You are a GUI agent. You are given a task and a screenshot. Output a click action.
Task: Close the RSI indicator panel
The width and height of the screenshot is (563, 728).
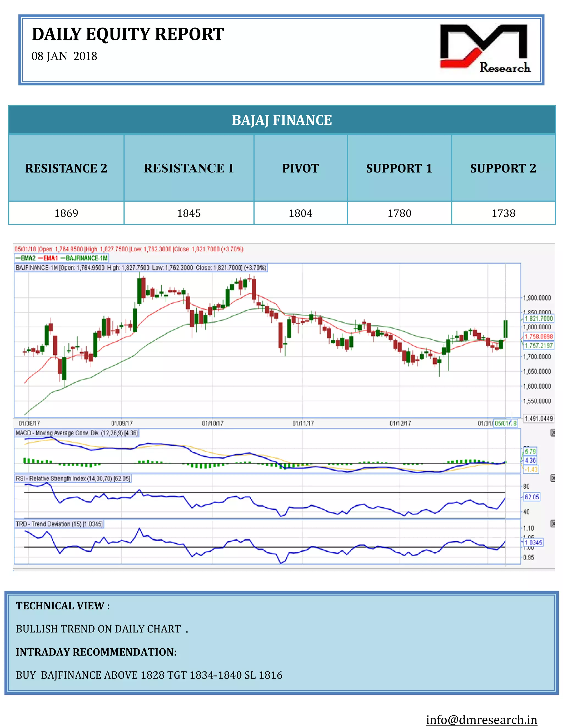click(553, 478)
